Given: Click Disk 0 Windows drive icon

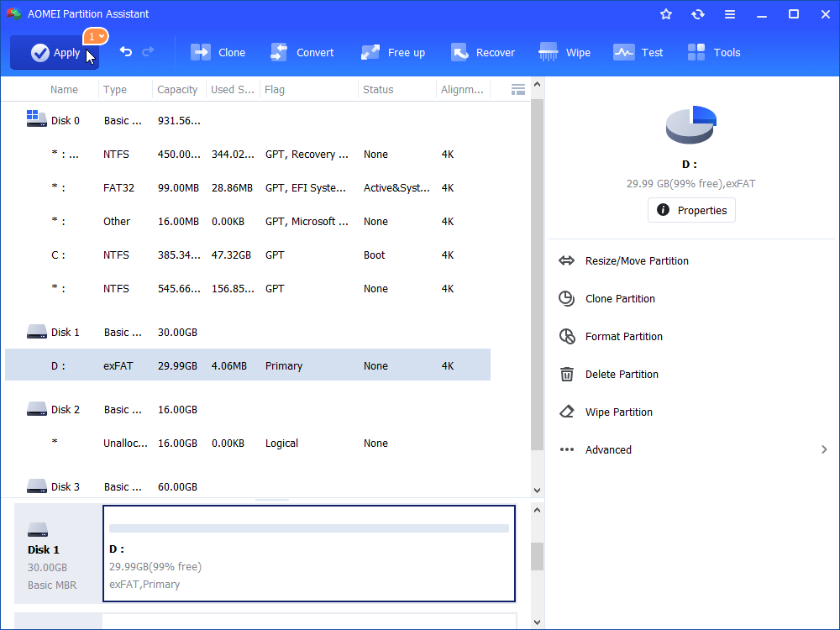Looking at the screenshot, I should click(x=36, y=118).
